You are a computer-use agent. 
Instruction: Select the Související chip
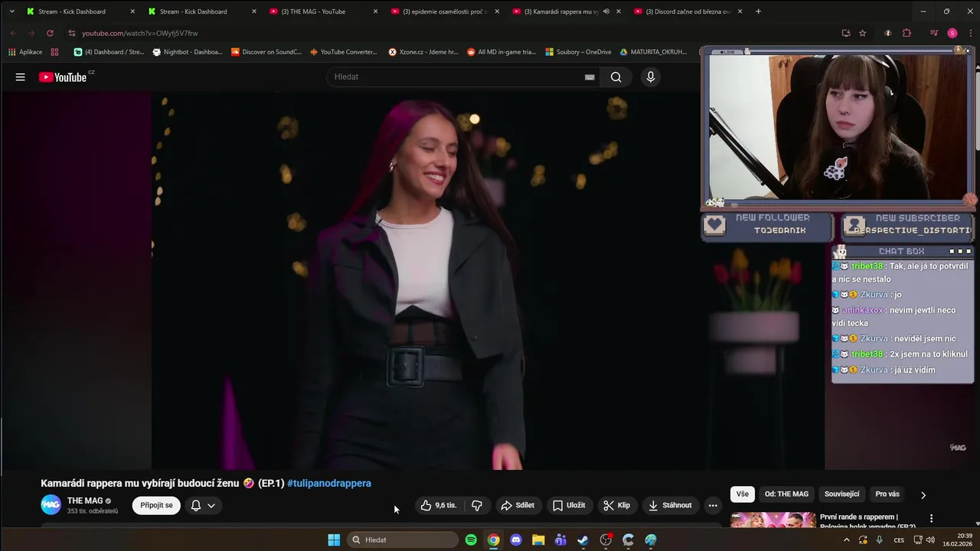[842, 494]
